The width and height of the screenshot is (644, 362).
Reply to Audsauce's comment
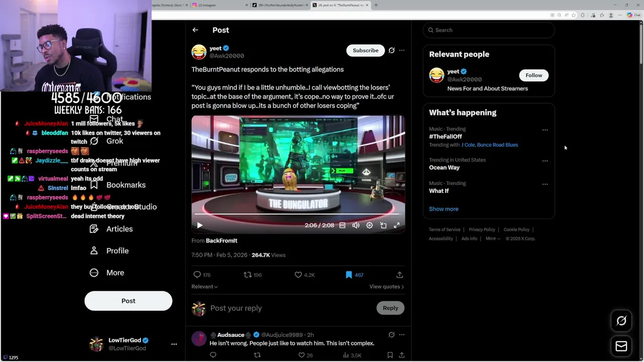213,355
